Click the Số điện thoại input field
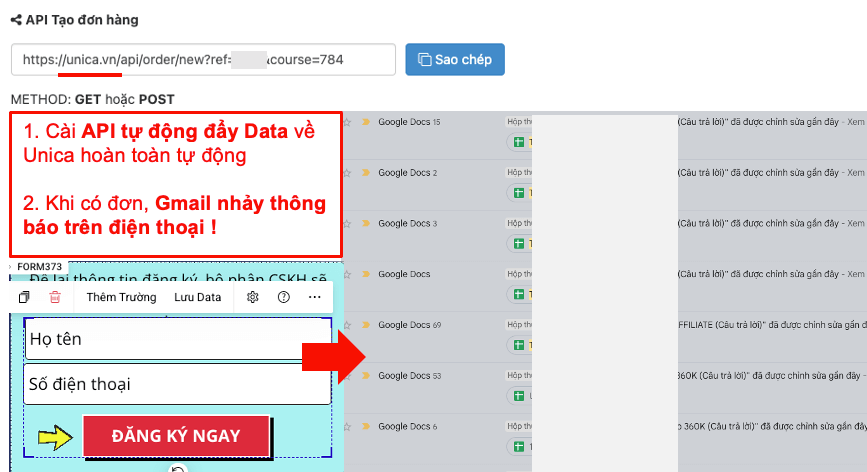The height and width of the screenshot is (472, 867). pyautogui.click(x=177, y=384)
